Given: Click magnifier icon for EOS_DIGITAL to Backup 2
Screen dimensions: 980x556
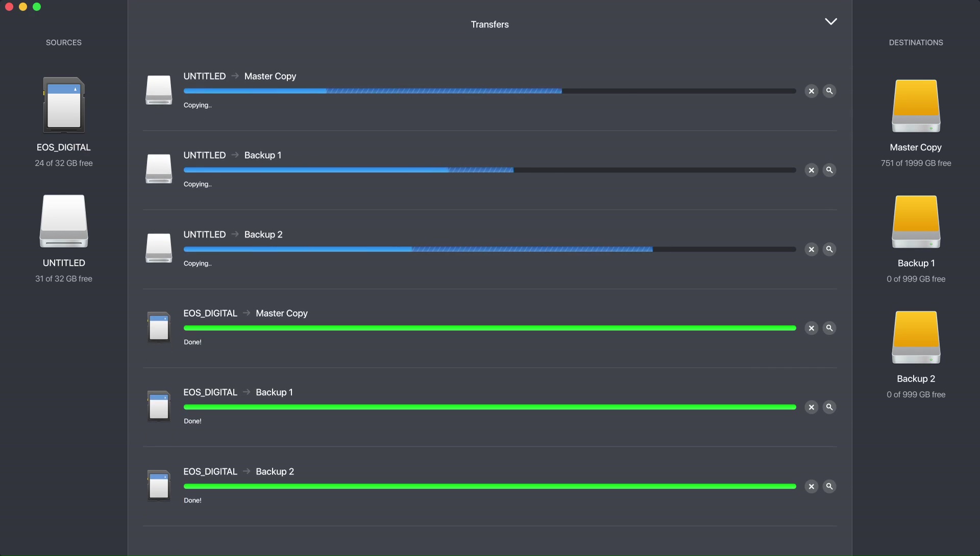Looking at the screenshot, I should pos(829,486).
